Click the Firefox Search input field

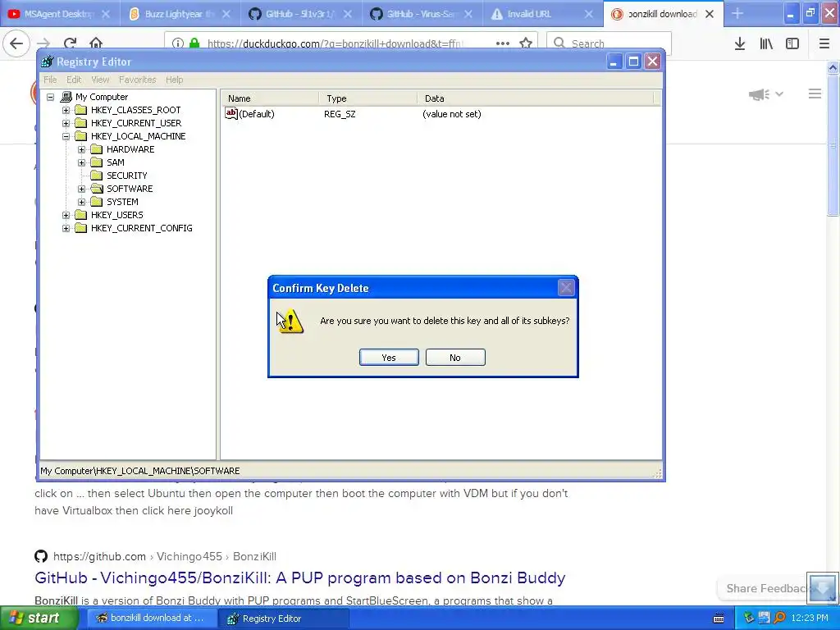609,43
